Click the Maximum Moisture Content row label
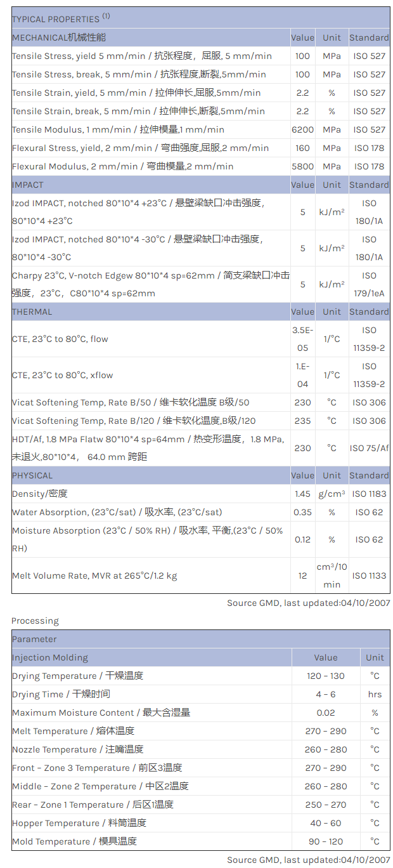 101,713
